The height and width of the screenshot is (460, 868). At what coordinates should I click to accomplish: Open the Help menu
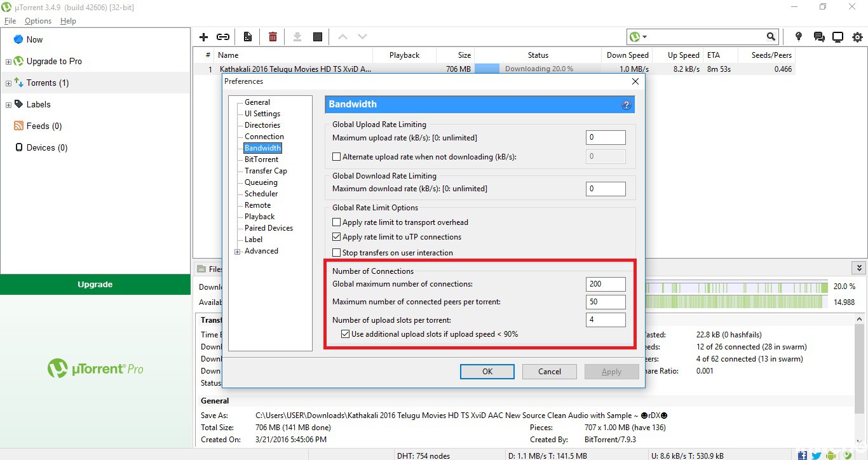[68, 21]
